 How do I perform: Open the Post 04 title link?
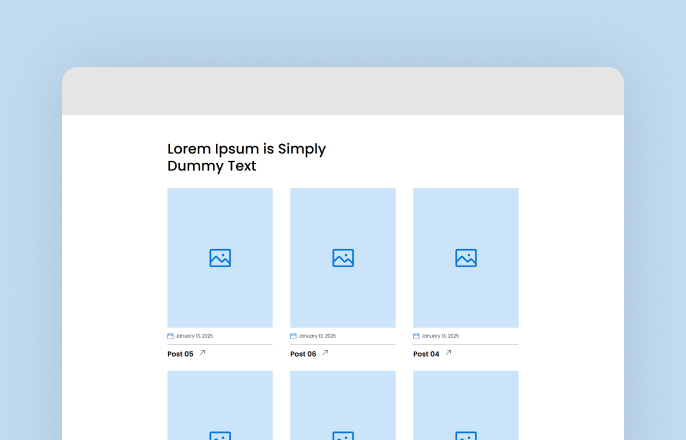point(426,354)
